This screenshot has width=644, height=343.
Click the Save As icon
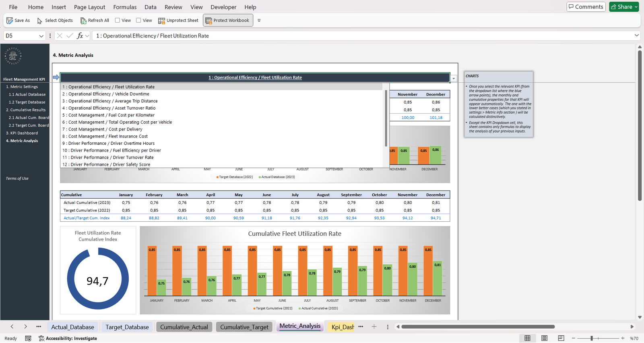click(10, 21)
